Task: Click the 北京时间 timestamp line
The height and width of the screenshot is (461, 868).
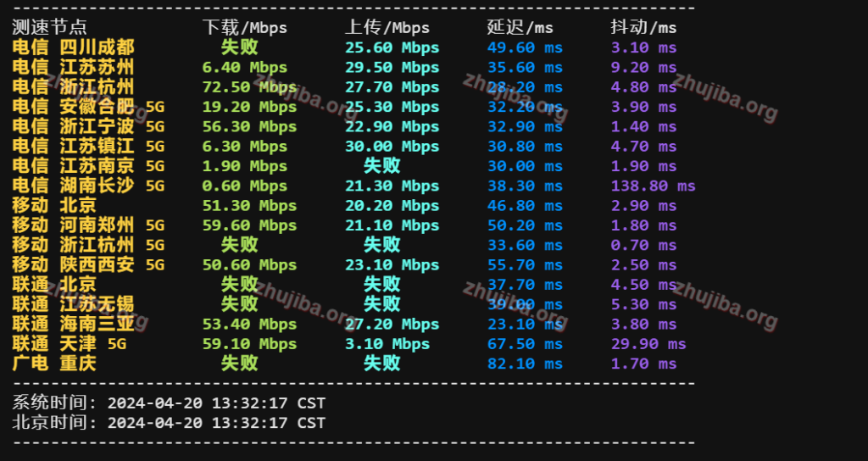Action: point(169,422)
